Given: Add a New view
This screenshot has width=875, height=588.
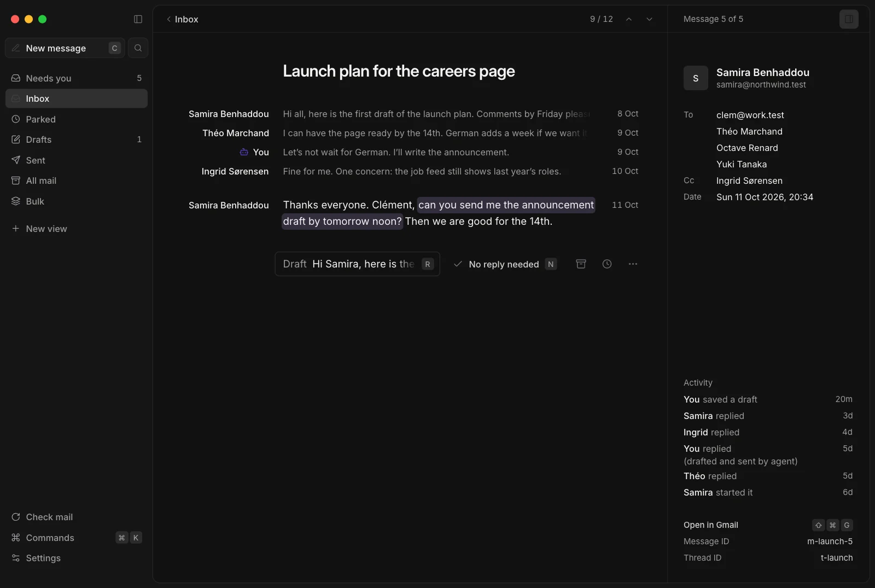Looking at the screenshot, I should point(77,229).
